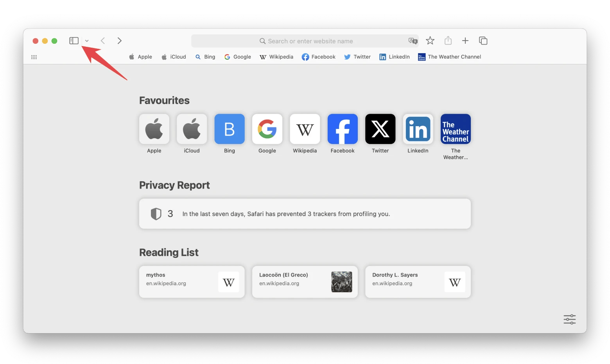
Task: Click the LinkedIn tile in Favourites
Action: tap(418, 129)
